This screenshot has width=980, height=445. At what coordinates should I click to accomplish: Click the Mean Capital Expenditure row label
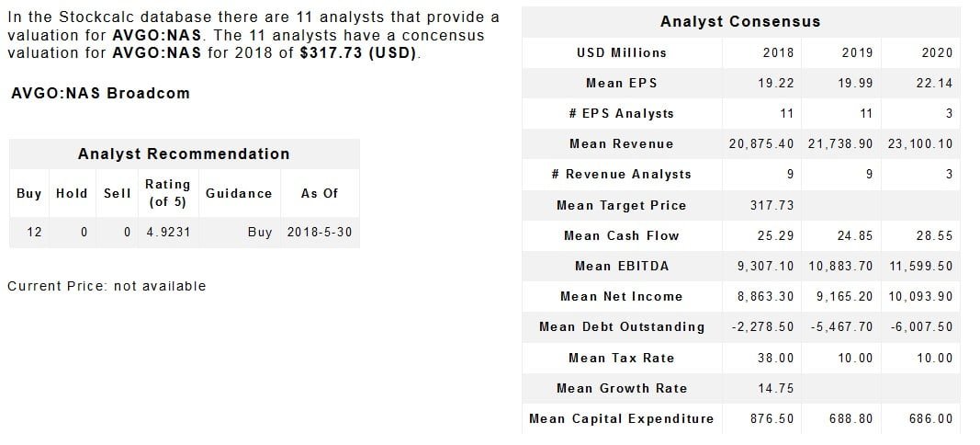coord(621,418)
